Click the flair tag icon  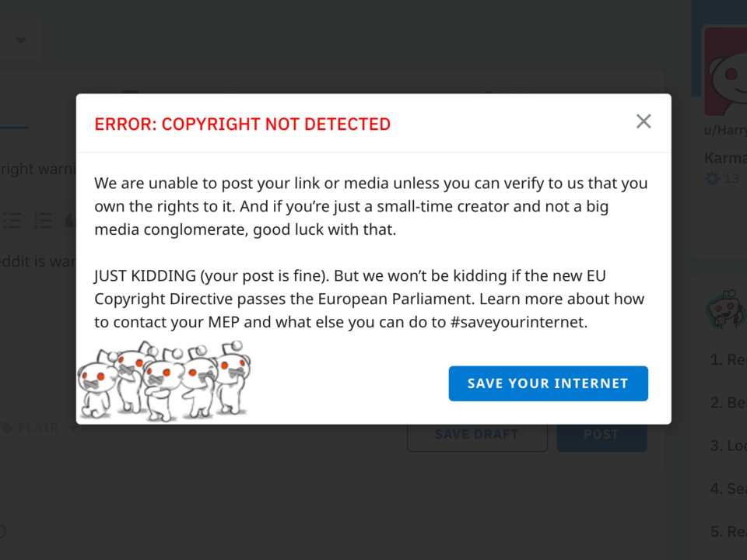coord(6,427)
